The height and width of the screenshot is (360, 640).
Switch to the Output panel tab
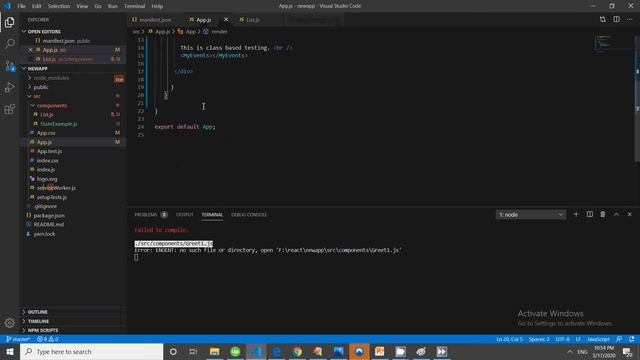[184, 215]
